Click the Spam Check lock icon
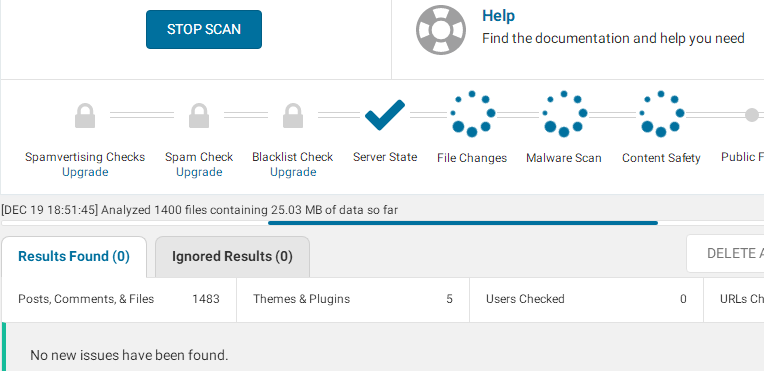Image resolution: width=764 pixels, height=371 pixels. [199, 116]
